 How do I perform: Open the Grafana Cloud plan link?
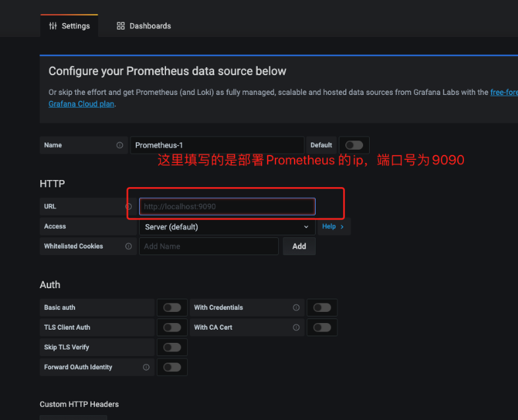pos(81,104)
